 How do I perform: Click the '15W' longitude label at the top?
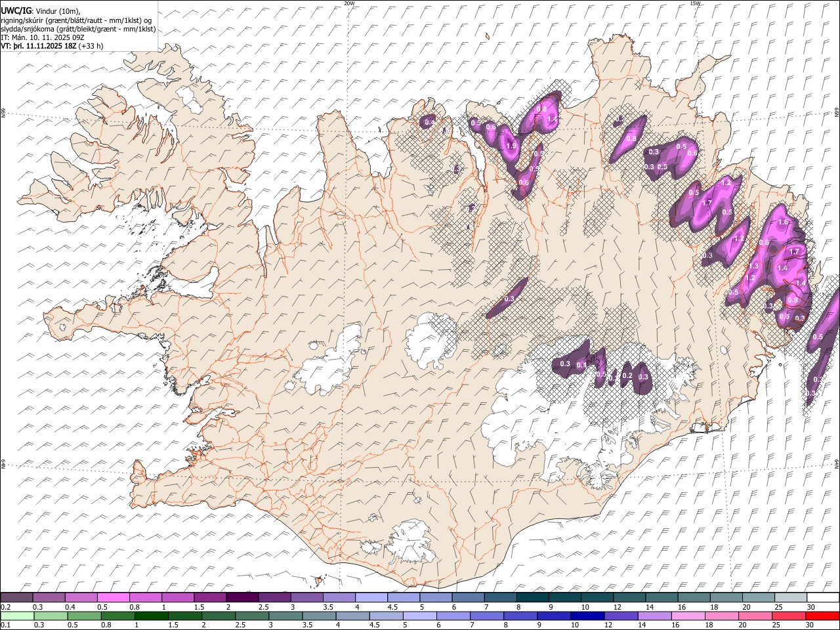tap(695, 3)
